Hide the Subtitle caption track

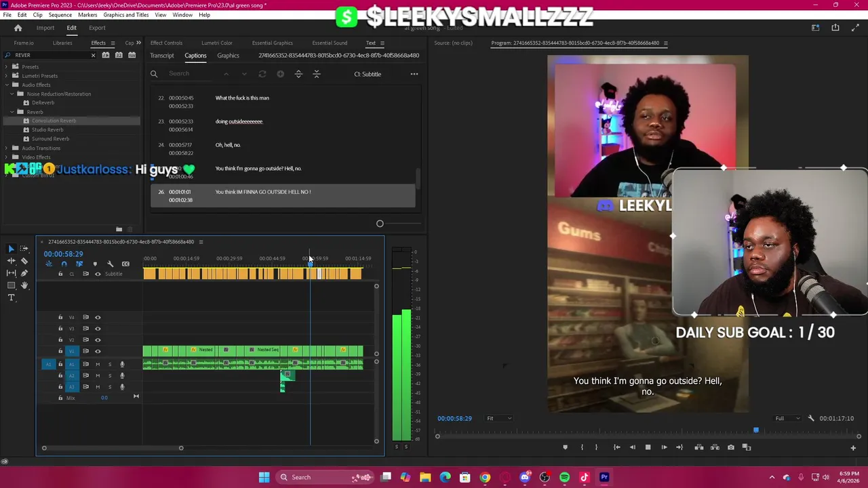(98, 274)
